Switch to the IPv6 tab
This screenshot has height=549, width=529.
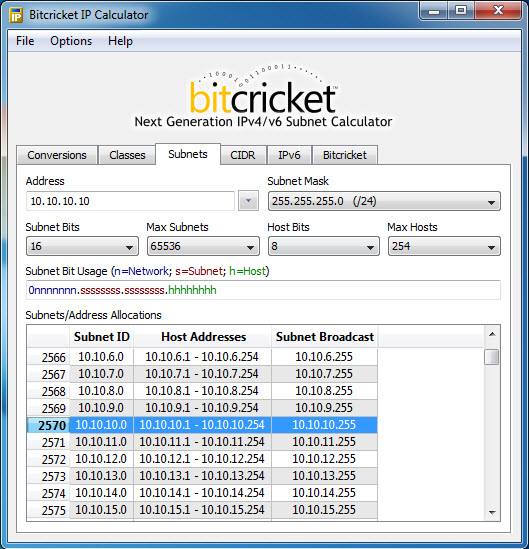[x=289, y=155]
